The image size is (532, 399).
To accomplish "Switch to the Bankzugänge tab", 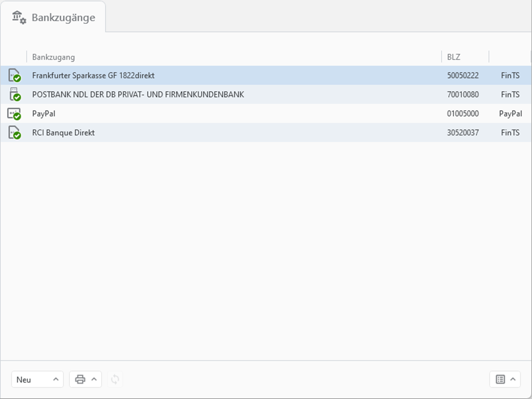I will 63,18.
